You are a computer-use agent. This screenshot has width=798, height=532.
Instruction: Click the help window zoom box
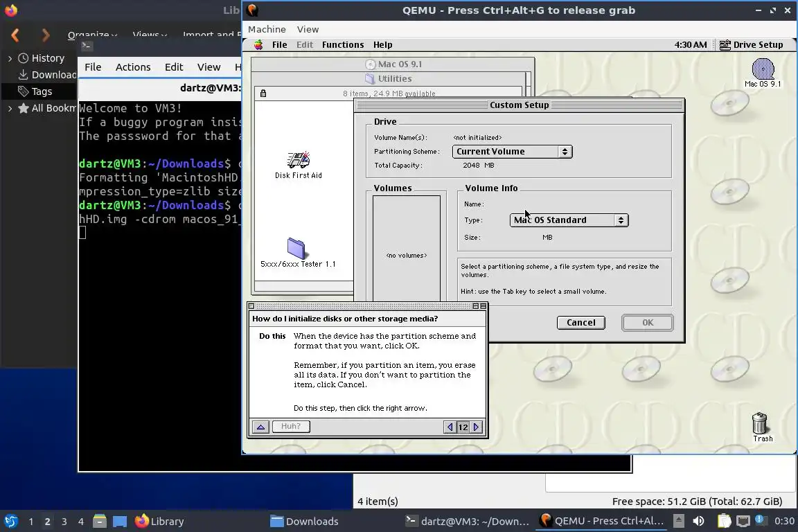(x=475, y=306)
